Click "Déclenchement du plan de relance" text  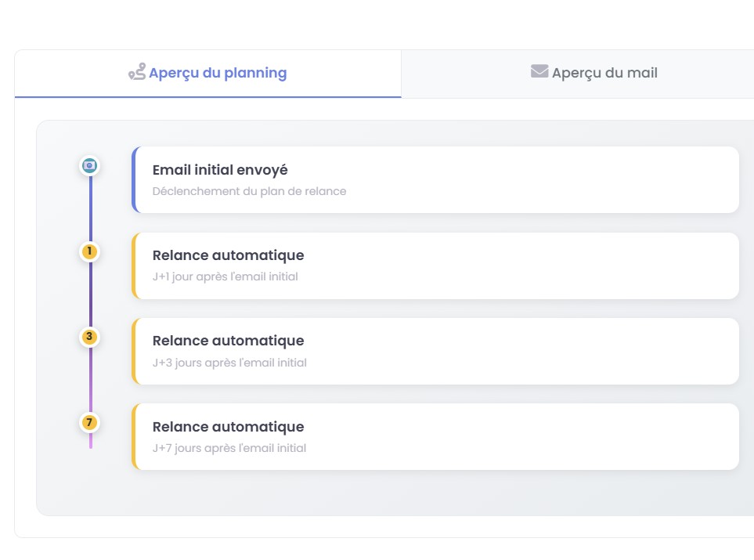[x=249, y=191]
